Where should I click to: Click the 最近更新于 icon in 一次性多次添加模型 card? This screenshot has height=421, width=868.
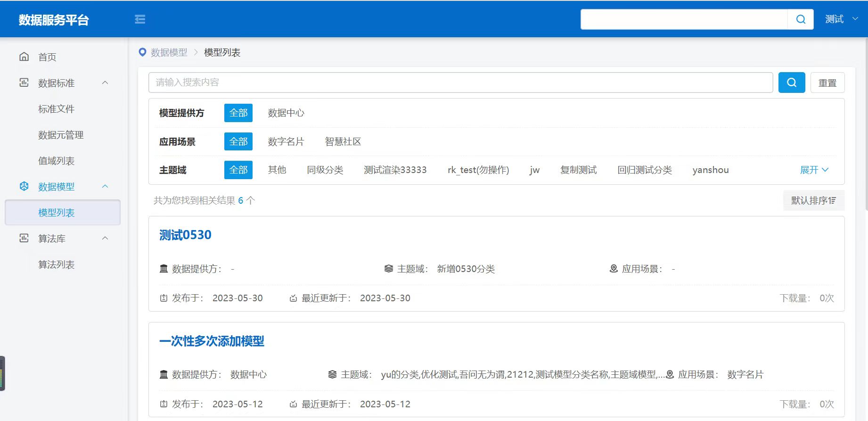293,404
